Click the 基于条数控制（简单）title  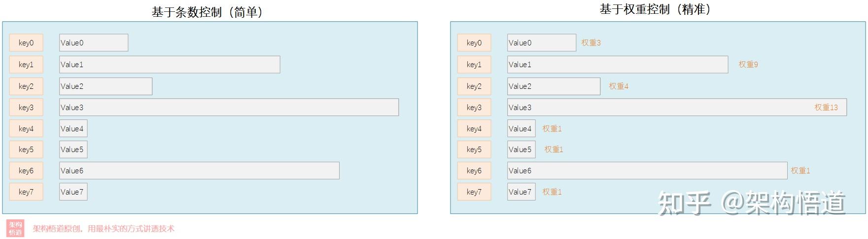(208, 12)
